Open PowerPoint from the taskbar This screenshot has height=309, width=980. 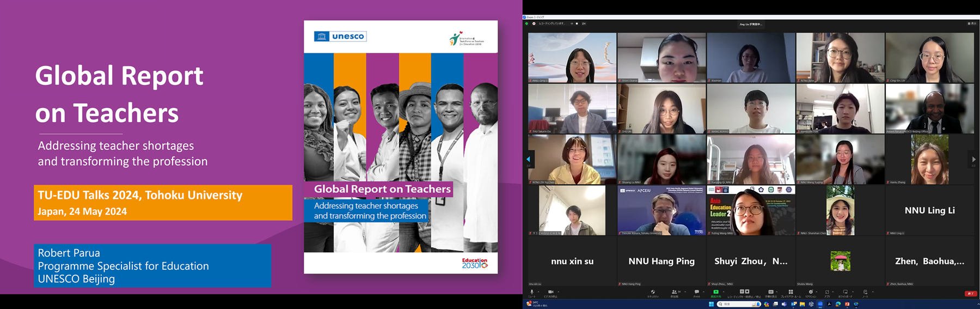pos(847,304)
